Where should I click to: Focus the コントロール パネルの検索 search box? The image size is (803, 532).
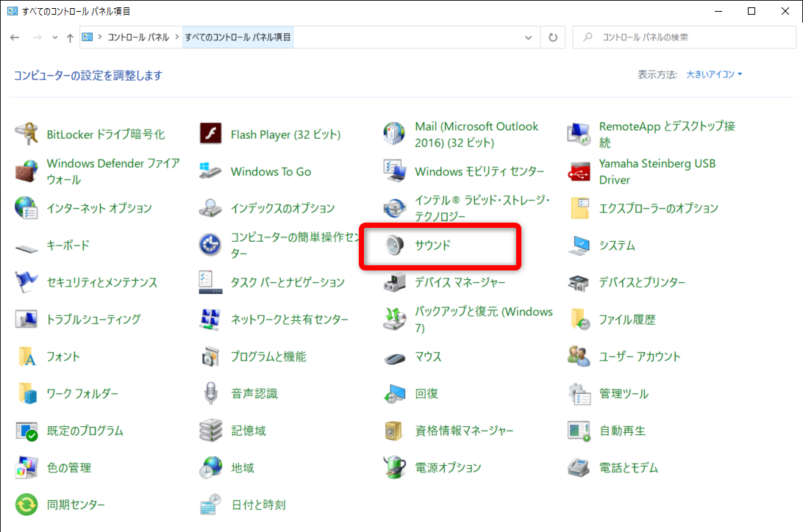tap(684, 37)
